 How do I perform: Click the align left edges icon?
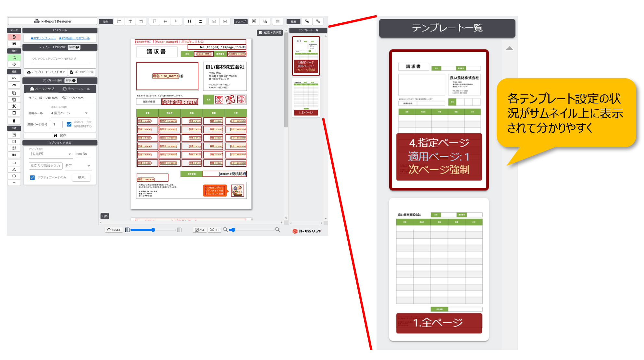(119, 21)
